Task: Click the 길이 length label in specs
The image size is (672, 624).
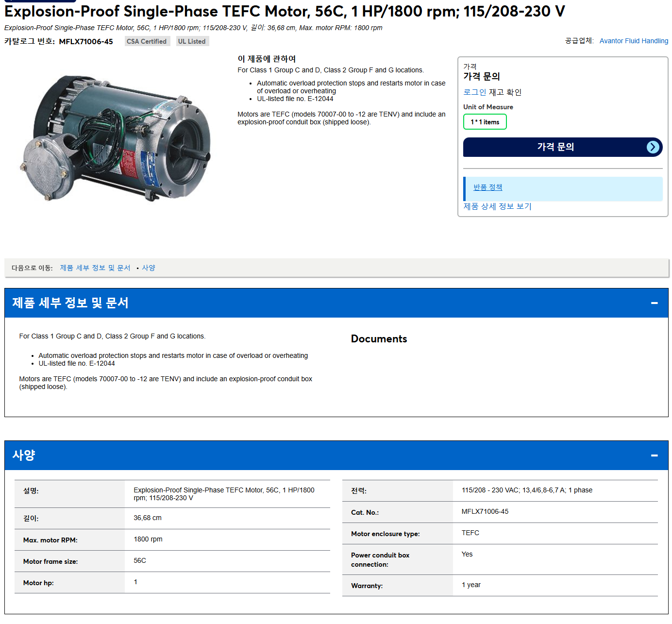Action: click(31, 519)
